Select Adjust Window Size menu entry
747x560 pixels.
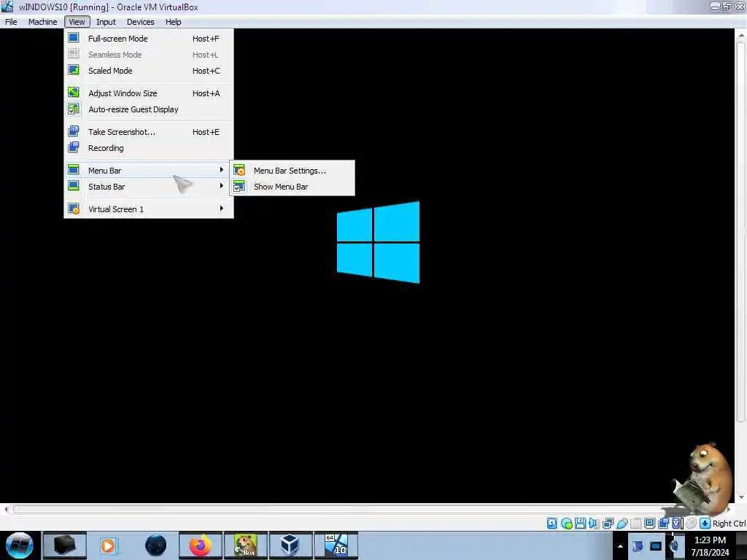(149, 93)
